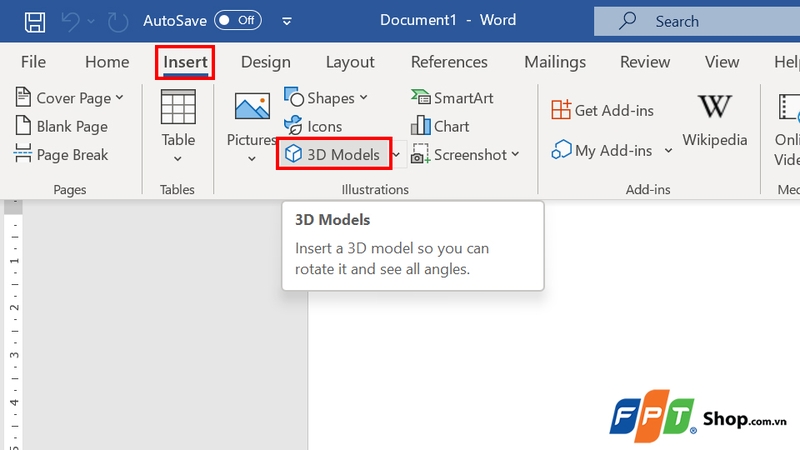Expand the Cover Page dropdown
The height and width of the screenshot is (450, 800).
click(68, 97)
